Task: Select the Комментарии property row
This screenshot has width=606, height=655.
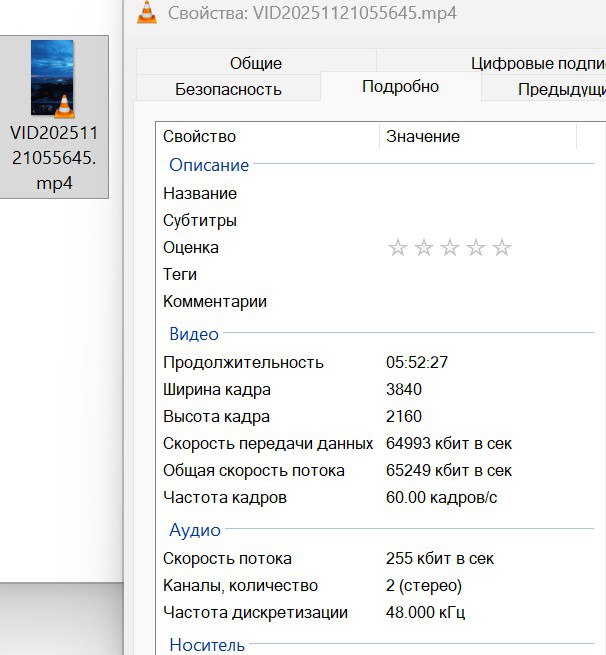Action: [x=215, y=302]
